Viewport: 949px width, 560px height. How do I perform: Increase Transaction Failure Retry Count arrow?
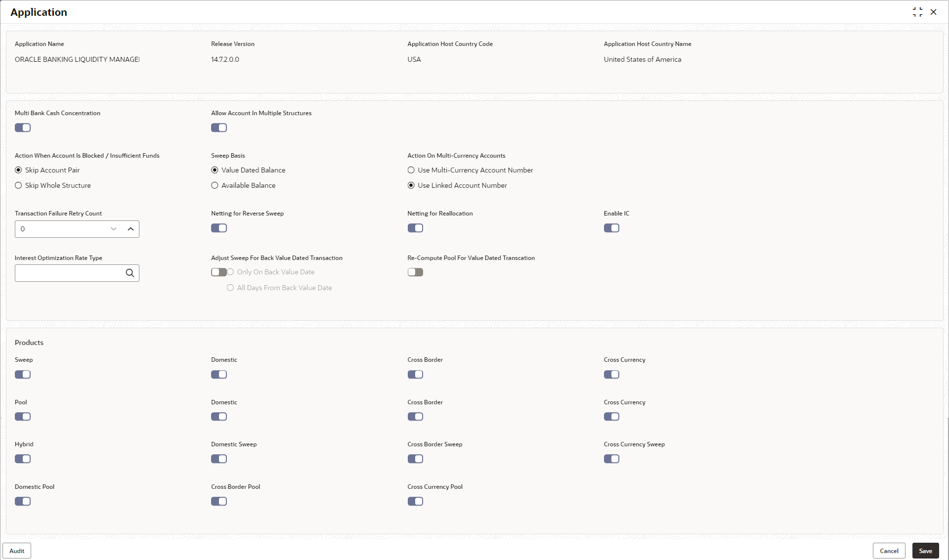[130, 229]
